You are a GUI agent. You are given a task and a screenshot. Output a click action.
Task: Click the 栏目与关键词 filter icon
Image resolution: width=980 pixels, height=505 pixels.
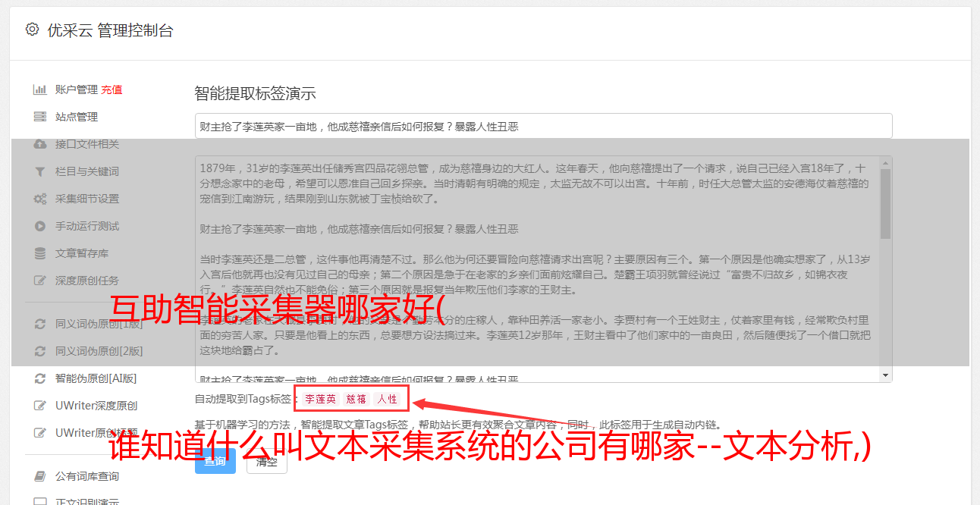(40, 171)
